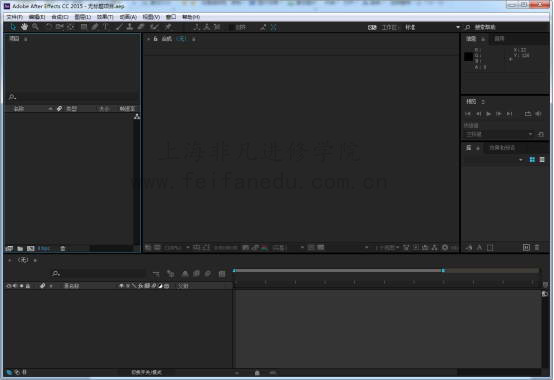Select the Selection arrow tool
554x380 pixels.
click(x=13, y=27)
